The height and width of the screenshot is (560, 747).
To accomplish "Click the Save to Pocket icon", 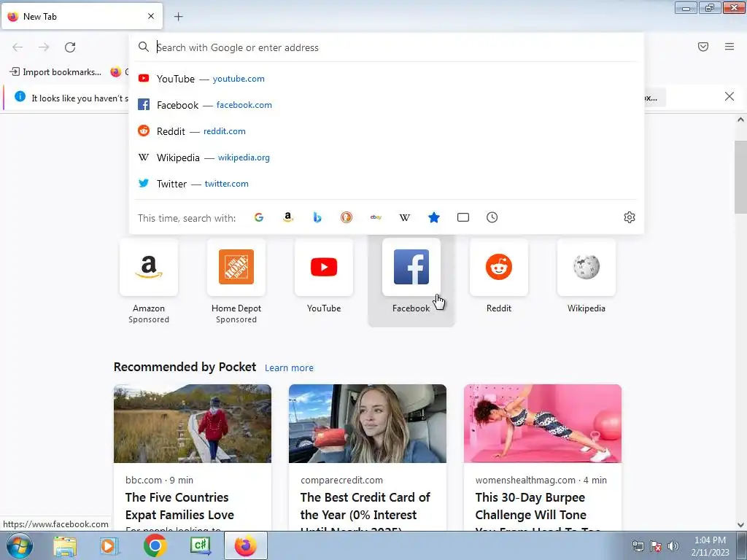I will click(x=703, y=47).
